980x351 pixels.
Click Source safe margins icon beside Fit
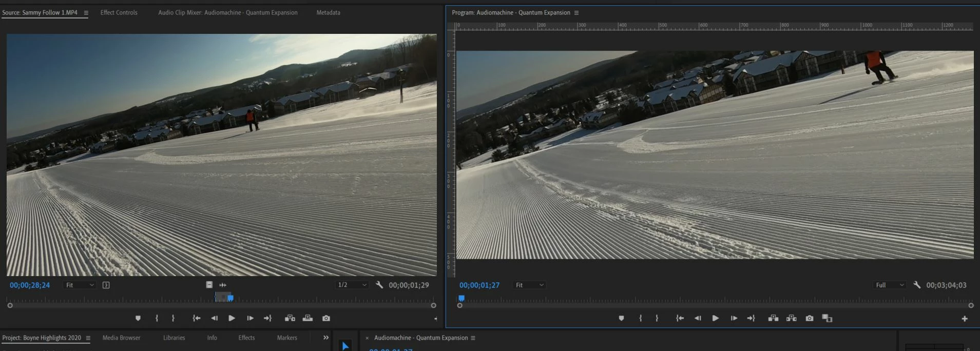(106, 285)
